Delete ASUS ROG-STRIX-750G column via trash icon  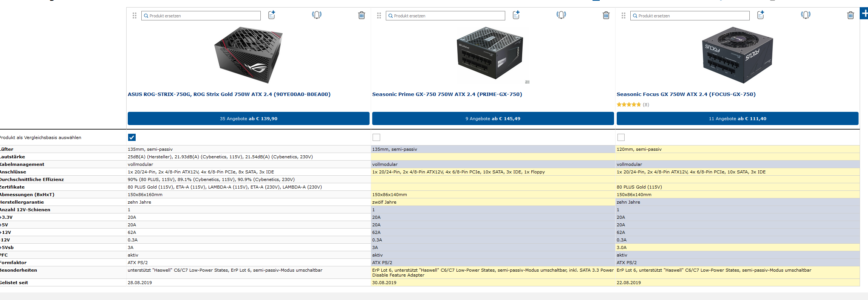point(362,15)
